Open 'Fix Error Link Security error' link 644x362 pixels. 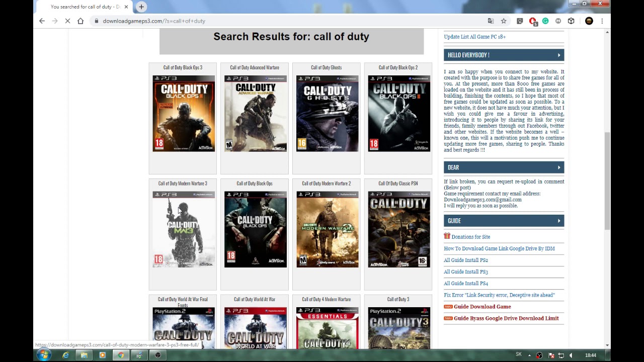coord(499,295)
